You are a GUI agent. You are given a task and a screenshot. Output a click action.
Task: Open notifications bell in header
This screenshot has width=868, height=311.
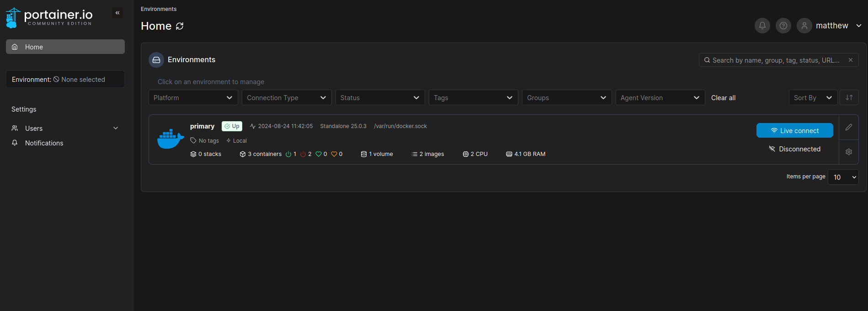pos(762,26)
